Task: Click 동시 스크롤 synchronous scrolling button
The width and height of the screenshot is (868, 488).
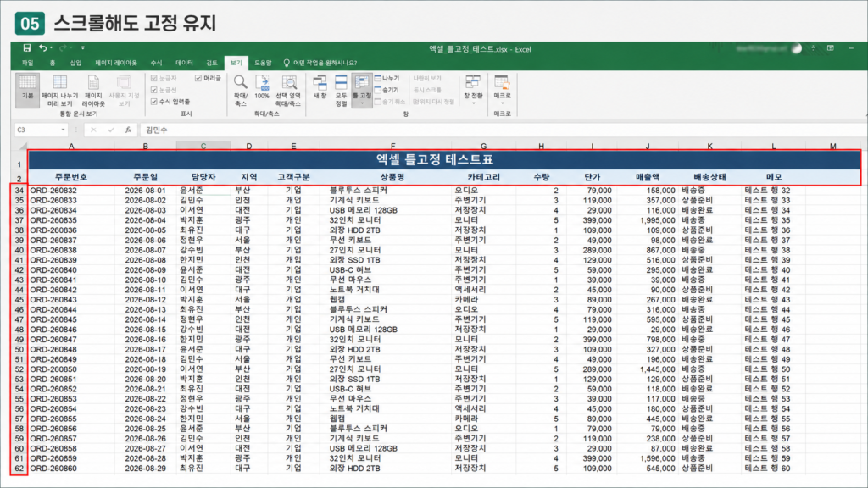Action: pos(427,90)
